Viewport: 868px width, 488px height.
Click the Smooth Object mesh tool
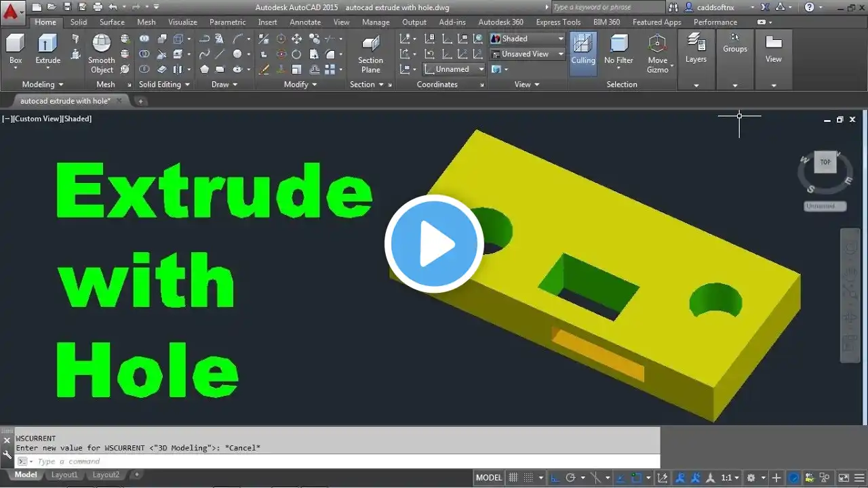click(x=102, y=54)
